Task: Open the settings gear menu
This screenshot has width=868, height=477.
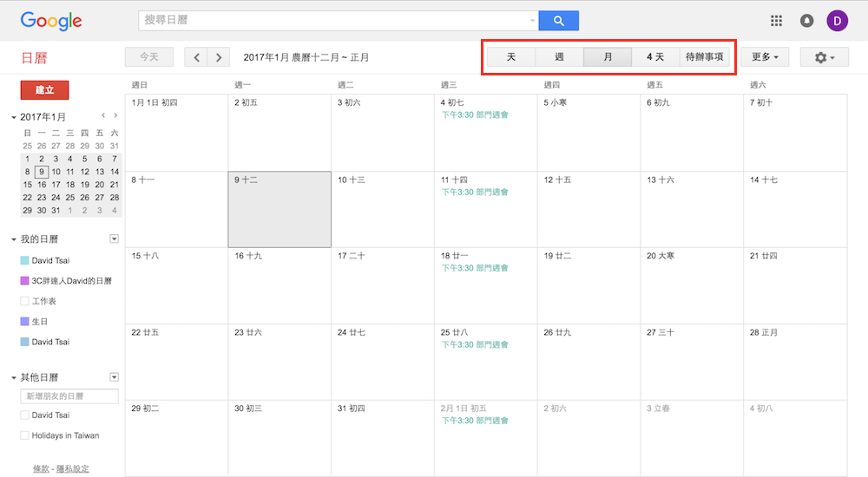Action: (825, 57)
